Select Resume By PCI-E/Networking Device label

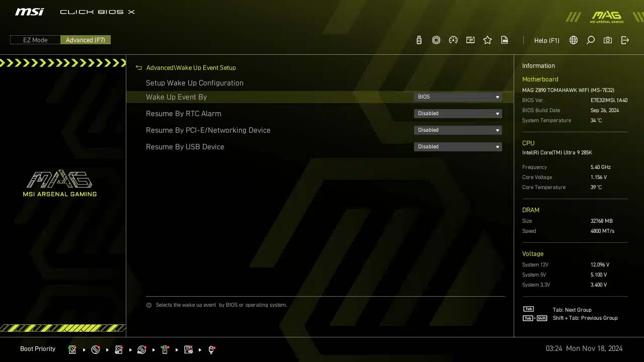click(208, 130)
